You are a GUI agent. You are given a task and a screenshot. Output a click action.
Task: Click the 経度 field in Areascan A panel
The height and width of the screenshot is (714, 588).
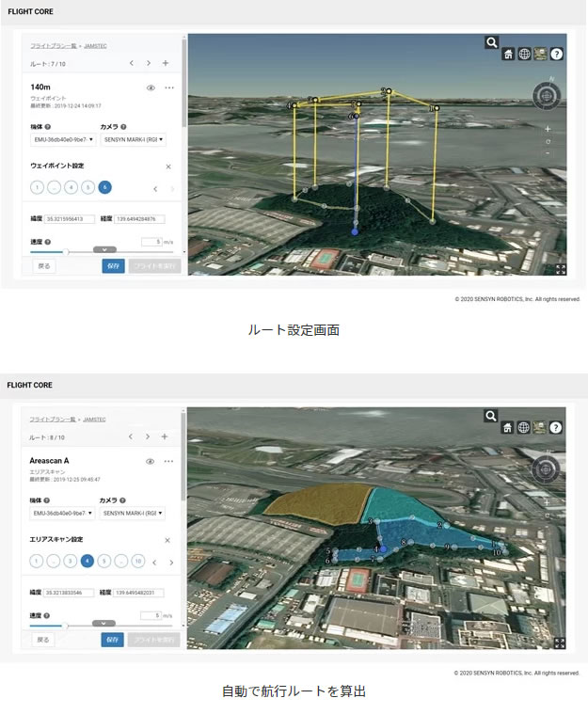pyautogui.click(x=138, y=593)
